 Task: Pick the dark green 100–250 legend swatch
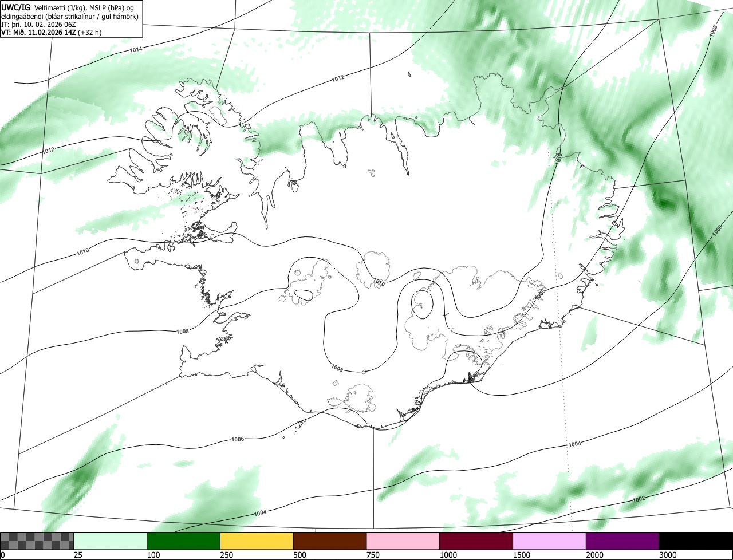184,541
